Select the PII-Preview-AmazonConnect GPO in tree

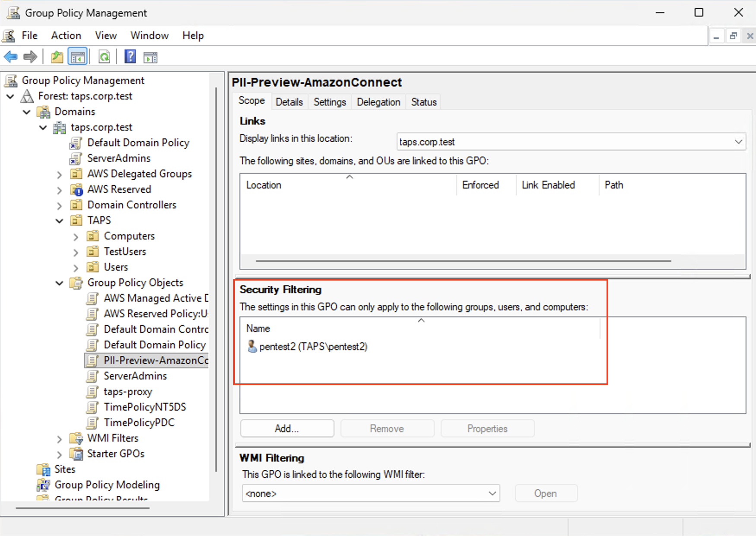coord(147,361)
